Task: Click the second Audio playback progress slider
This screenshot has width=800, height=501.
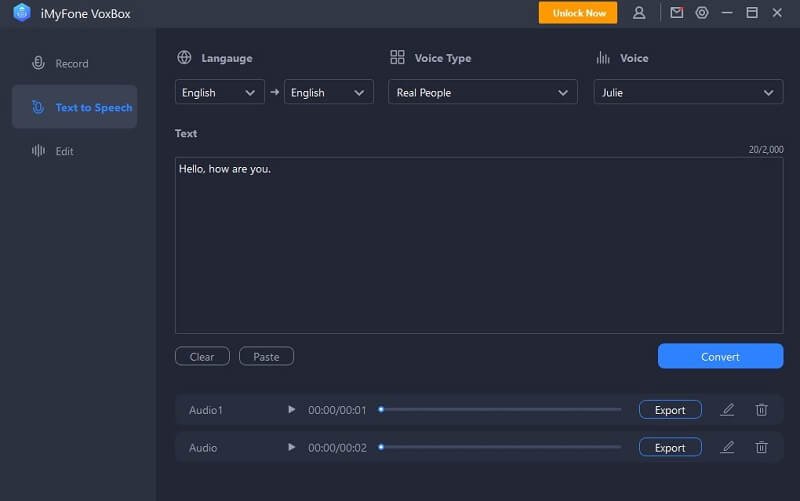Action: pos(501,447)
